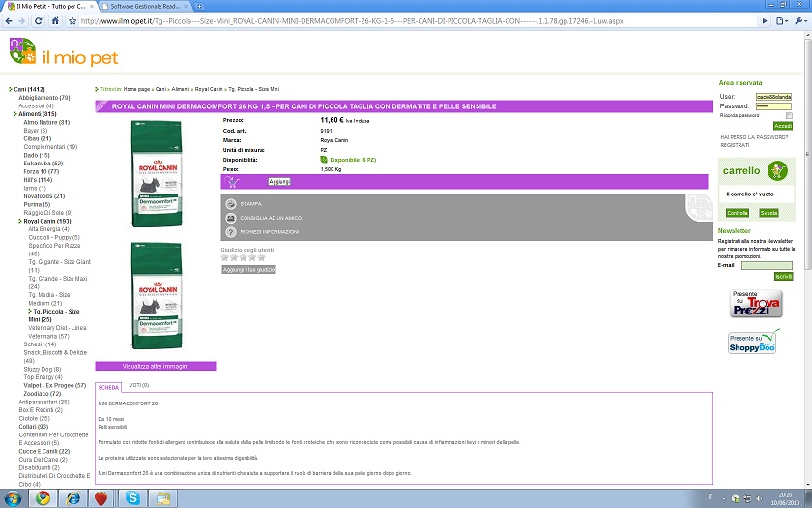The image size is (812, 508).
Task: Open the page menu icon
Action: coord(782,21)
